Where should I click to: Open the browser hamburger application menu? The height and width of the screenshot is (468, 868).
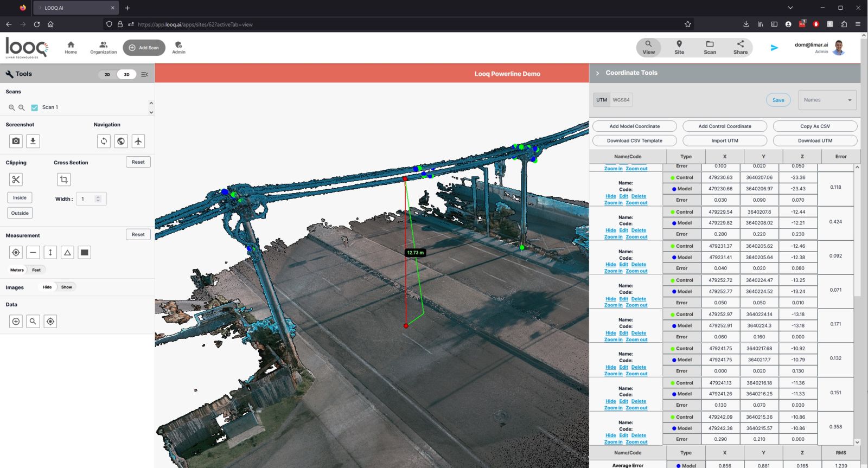(858, 24)
